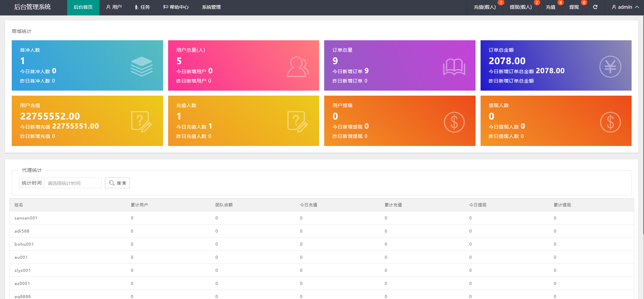Click the 统计时间 date input field
This screenshot has height=299, width=644.
tap(73, 183)
